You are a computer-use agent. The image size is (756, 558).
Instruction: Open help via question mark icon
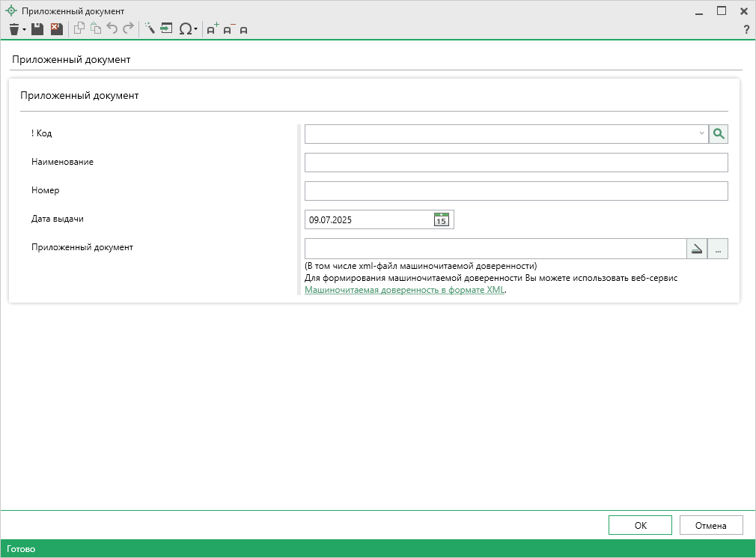[x=746, y=30]
